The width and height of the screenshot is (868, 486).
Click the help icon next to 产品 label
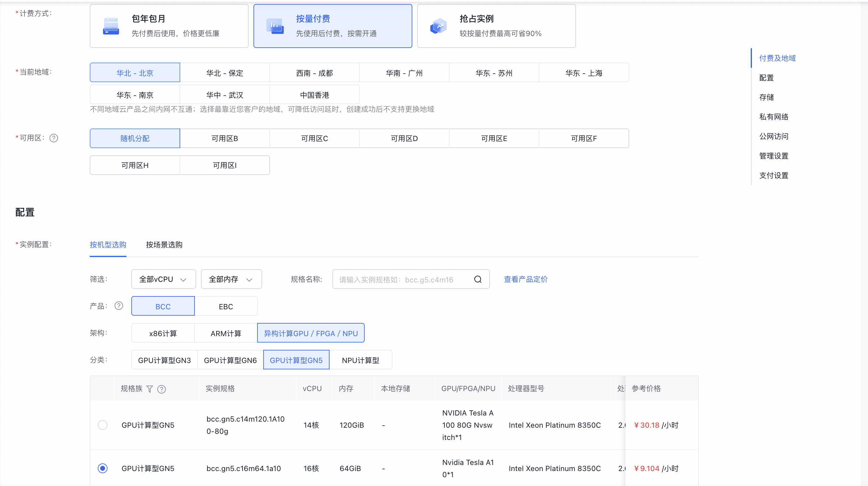pos(119,306)
